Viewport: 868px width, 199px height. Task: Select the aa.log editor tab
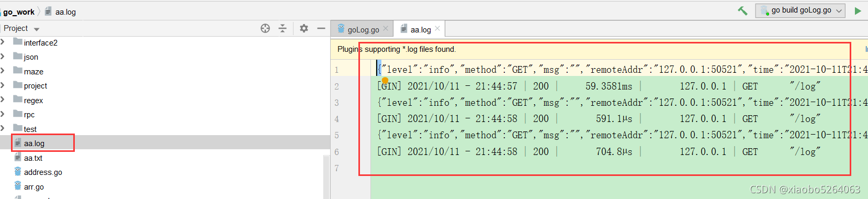tap(420, 29)
